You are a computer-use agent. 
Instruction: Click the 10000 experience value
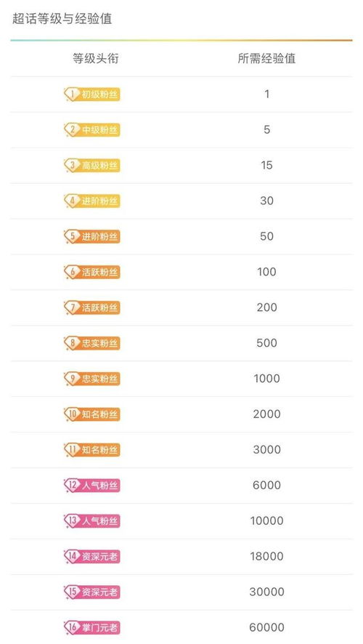pyautogui.click(x=266, y=520)
